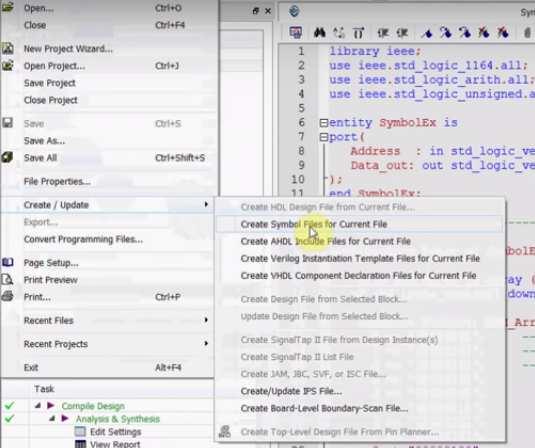This screenshot has width=535, height=448.
Task: Select Create VHDL Component Declaration Files entry
Action: tap(360, 275)
